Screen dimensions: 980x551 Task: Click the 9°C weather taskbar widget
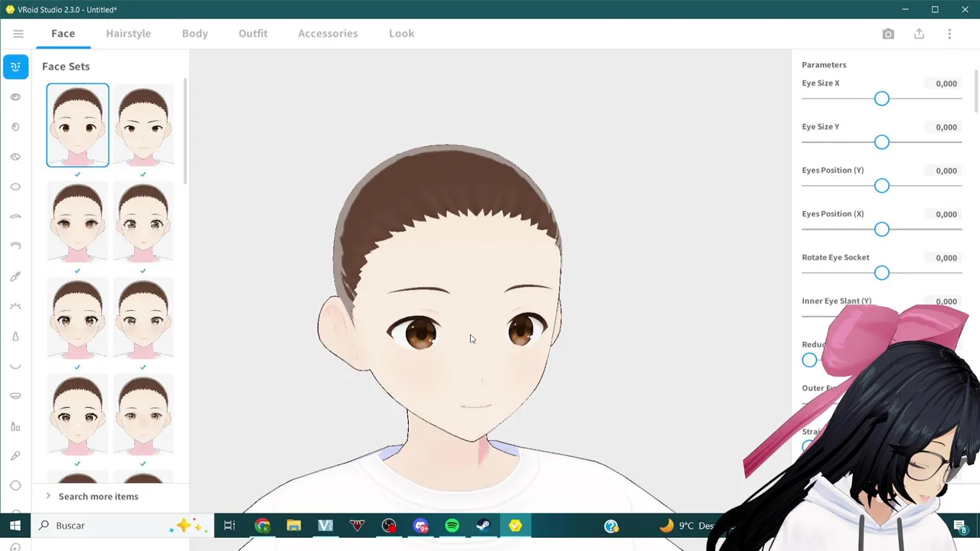[x=687, y=526]
